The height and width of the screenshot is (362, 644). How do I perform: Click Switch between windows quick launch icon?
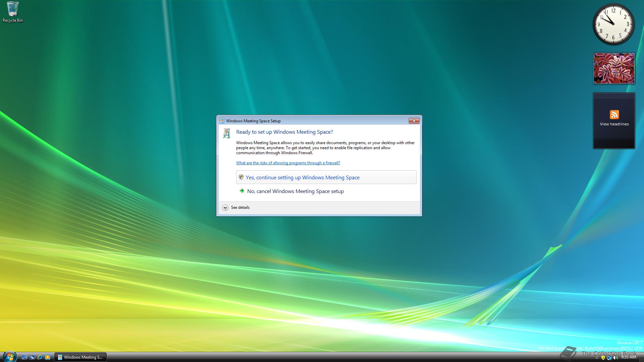point(32,357)
